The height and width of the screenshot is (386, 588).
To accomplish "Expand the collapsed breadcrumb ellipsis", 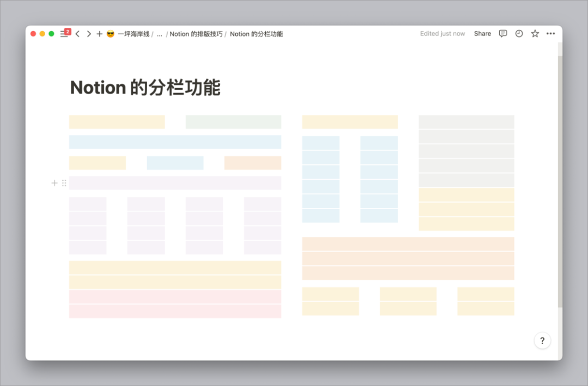I will [x=160, y=33].
